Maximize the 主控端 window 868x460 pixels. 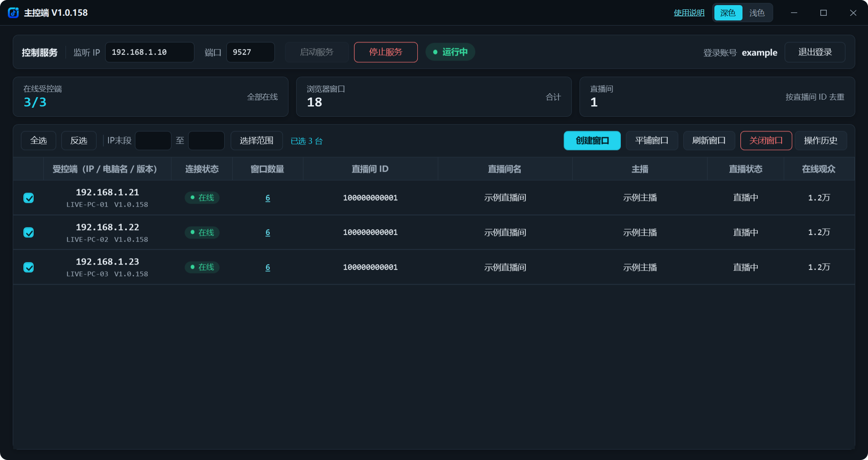(x=824, y=13)
